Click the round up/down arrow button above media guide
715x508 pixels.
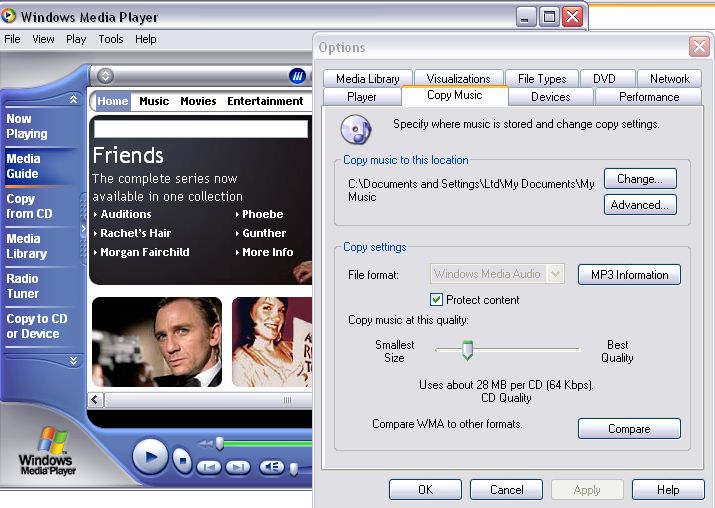(x=105, y=76)
